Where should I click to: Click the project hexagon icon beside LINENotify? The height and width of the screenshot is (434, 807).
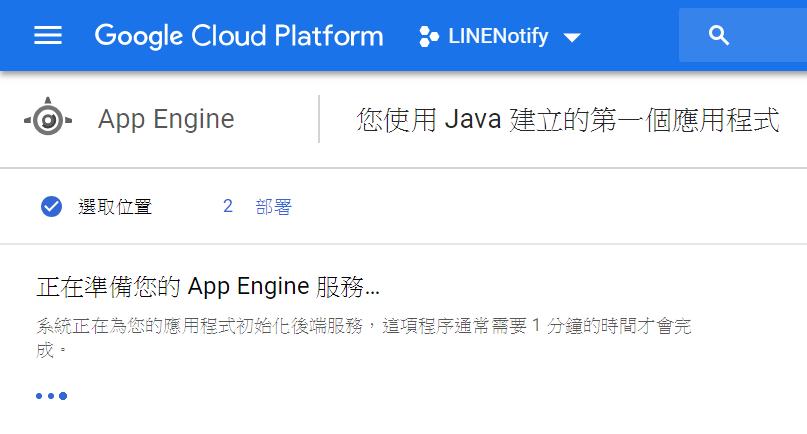point(429,37)
